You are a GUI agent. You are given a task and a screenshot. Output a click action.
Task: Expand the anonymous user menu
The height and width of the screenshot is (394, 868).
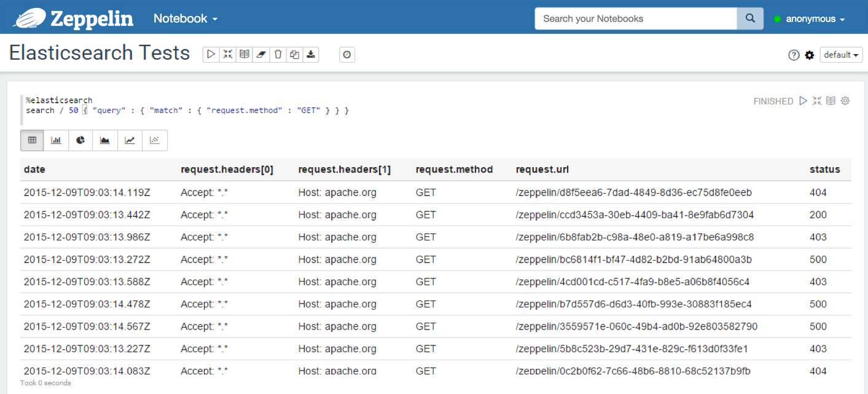pyautogui.click(x=810, y=19)
